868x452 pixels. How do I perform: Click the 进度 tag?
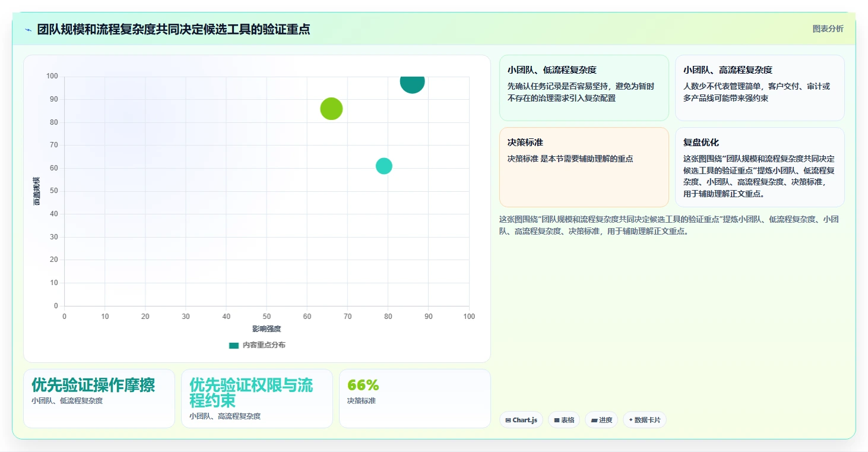(x=601, y=420)
